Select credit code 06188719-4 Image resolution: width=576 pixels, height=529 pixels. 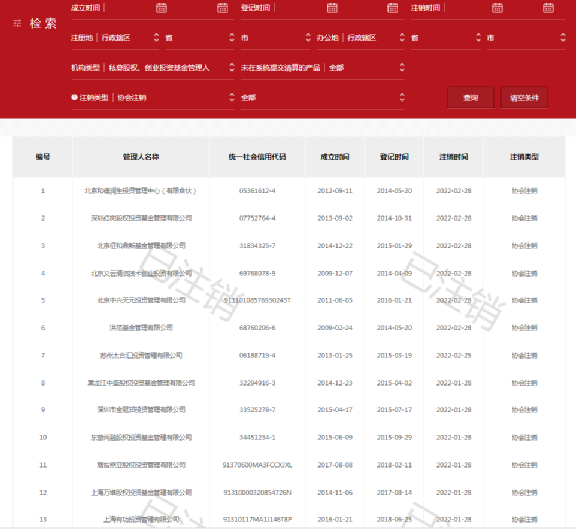257,356
